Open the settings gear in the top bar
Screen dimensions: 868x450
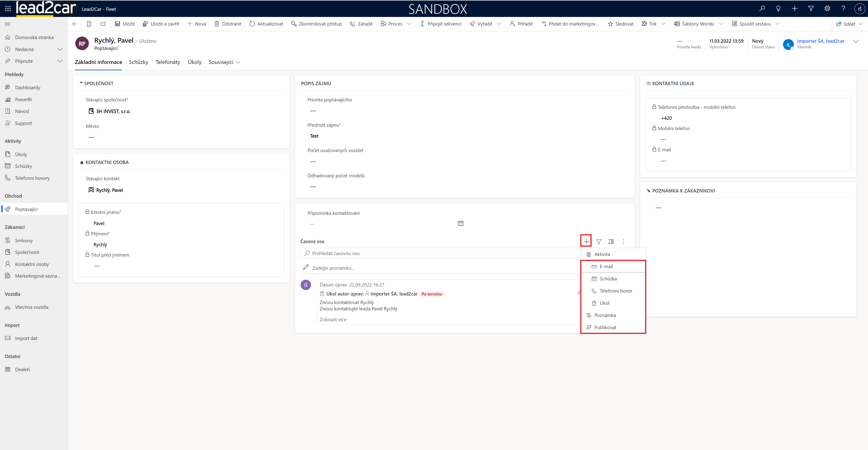point(827,9)
